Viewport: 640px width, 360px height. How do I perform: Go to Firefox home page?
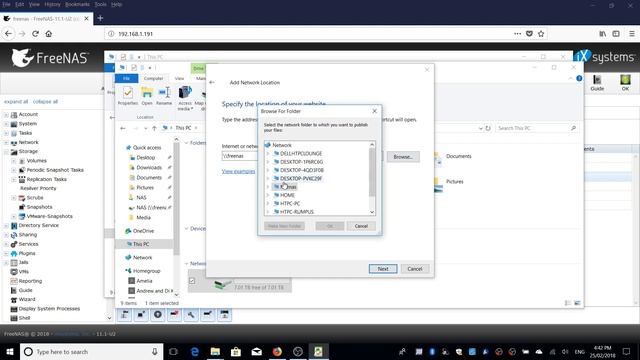[49, 34]
